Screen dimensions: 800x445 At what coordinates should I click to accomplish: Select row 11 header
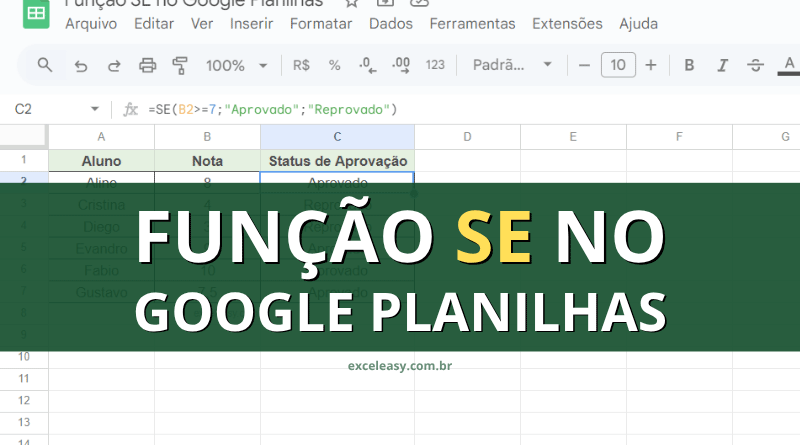click(24, 379)
